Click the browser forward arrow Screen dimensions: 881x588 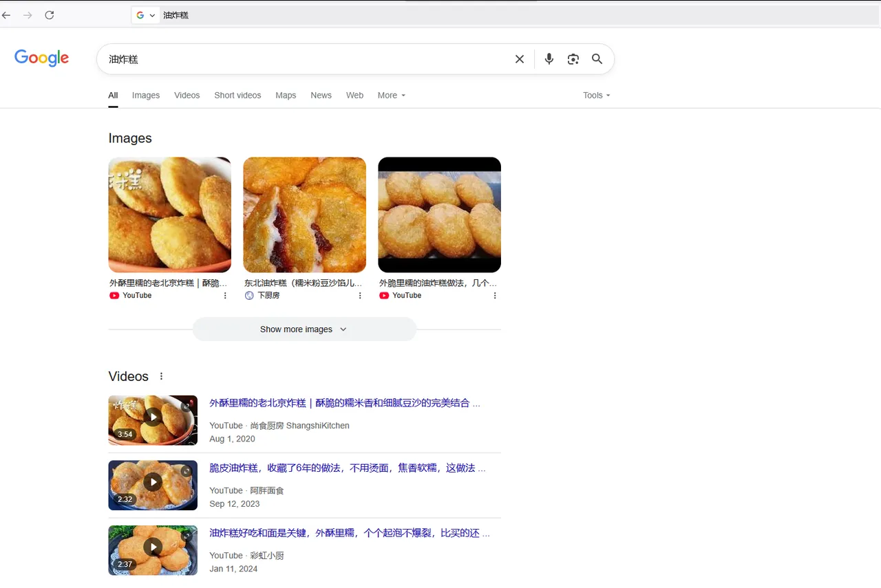click(x=28, y=15)
